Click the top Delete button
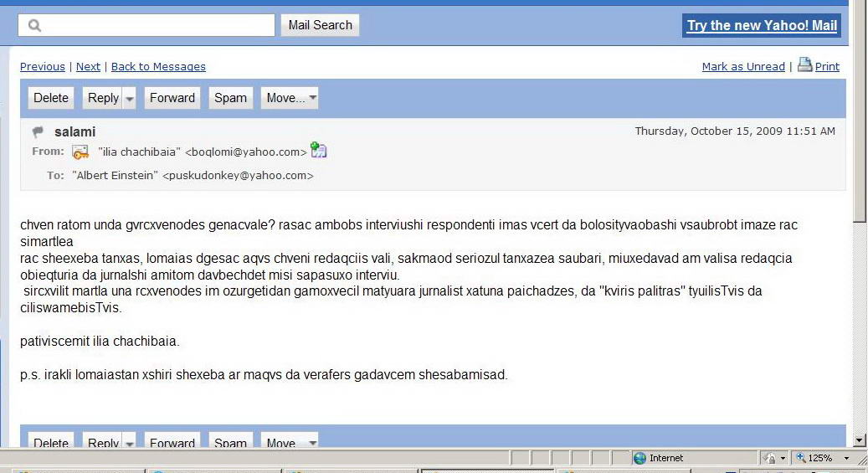Viewport: 868px width, 473px height. pyautogui.click(x=51, y=98)
